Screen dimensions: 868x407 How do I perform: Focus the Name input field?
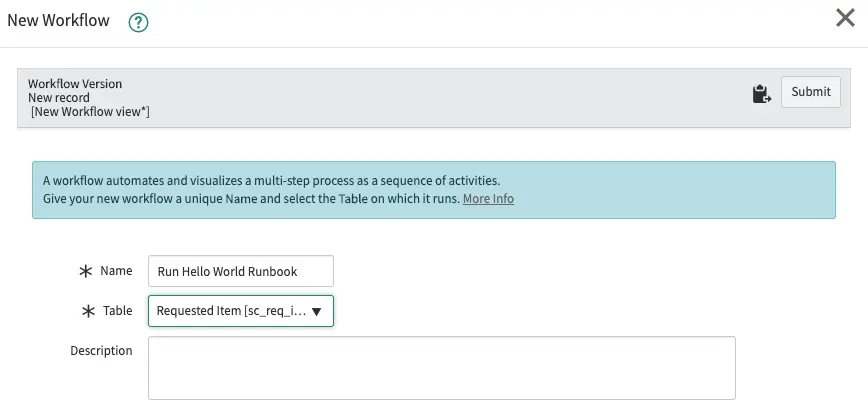240,271
